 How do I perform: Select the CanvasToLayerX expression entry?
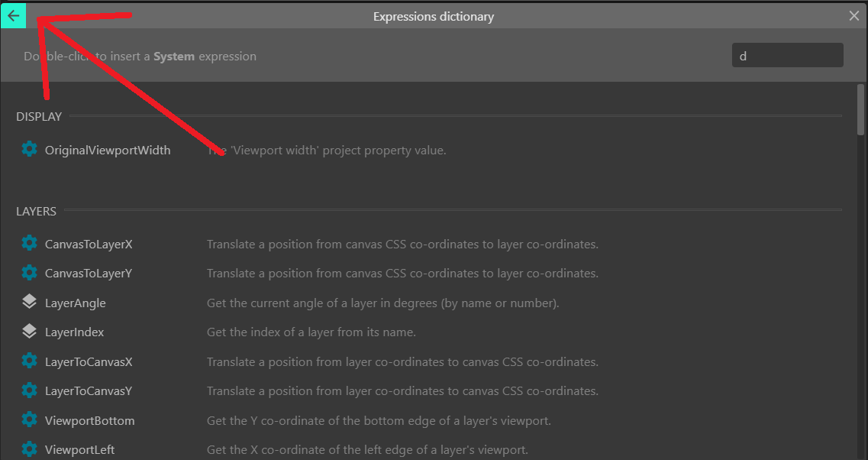[x=88, y=243]
